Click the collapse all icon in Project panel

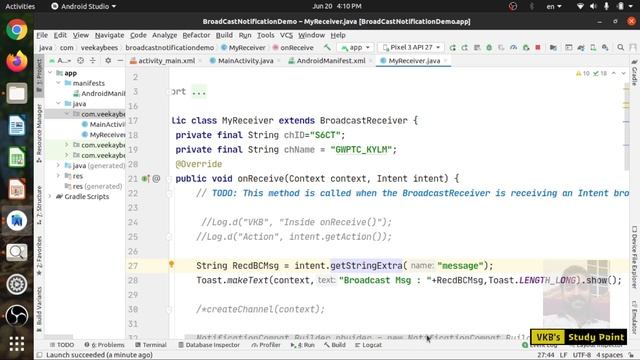pyautogui.click(x=93, y=60)
